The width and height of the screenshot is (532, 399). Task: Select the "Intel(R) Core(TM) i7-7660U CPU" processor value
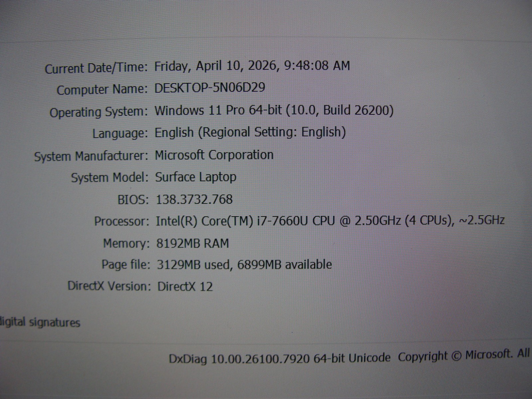(x=245, y=221)
